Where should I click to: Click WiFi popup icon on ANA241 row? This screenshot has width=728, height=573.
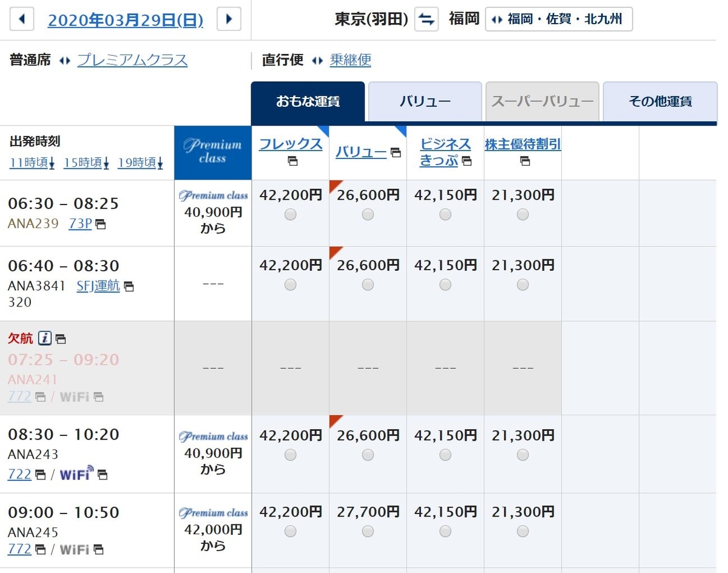tap(98, 397)
